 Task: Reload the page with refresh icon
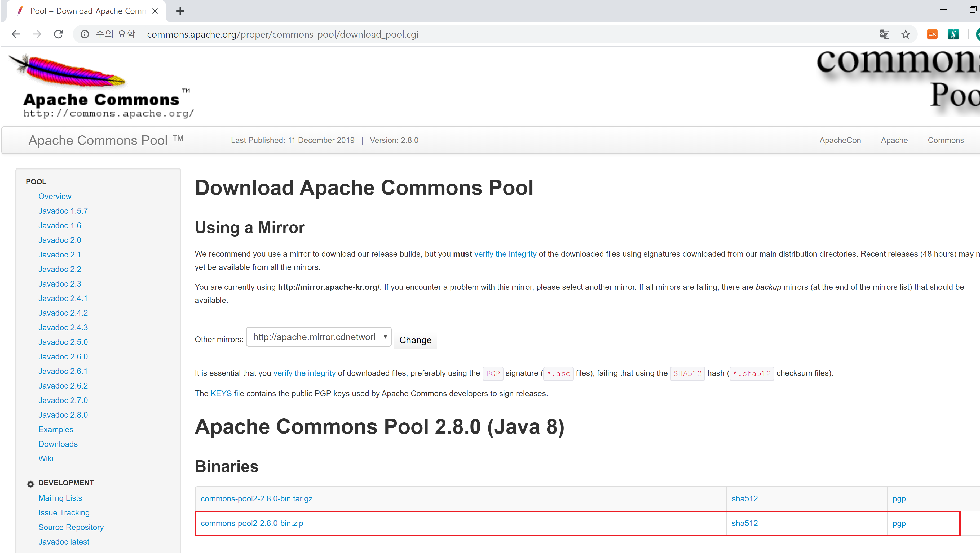click(x=58, y=34)
